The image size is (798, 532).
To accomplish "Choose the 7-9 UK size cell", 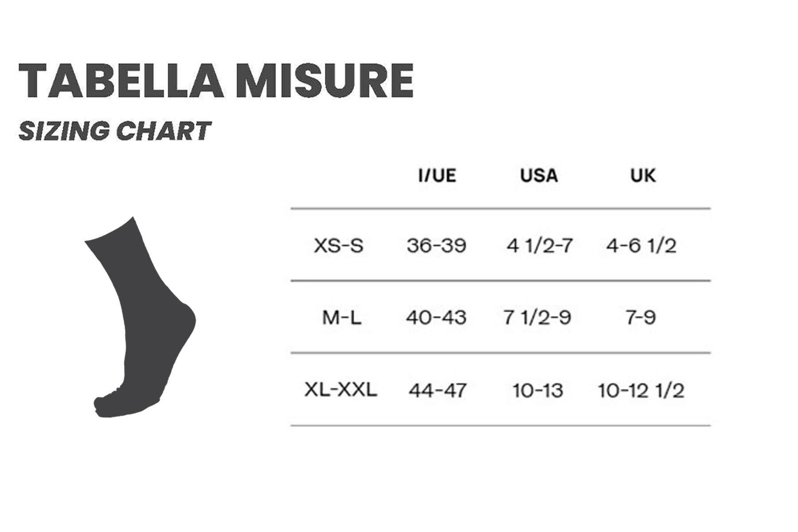I will pyautogui.click(x=641, y=317).
